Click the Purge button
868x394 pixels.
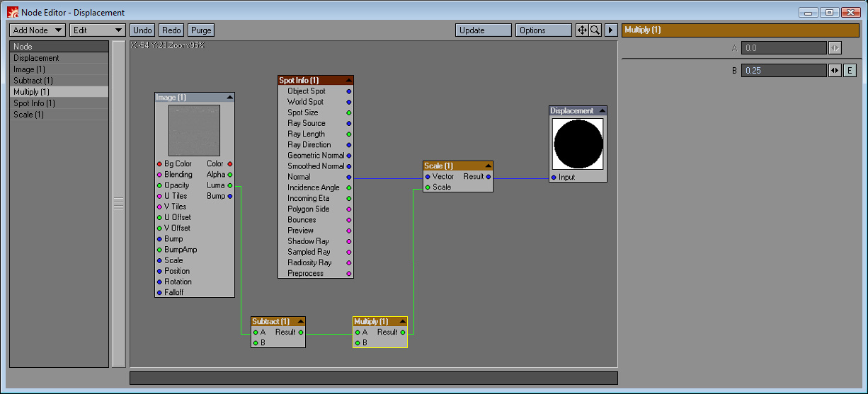point(201,30)
